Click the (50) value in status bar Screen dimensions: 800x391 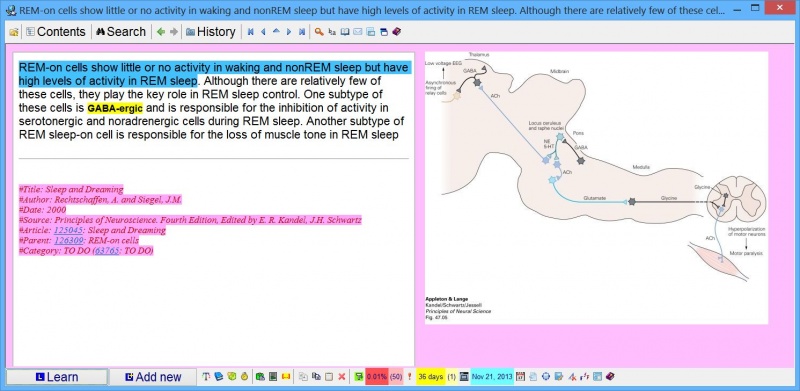point(396,377)
